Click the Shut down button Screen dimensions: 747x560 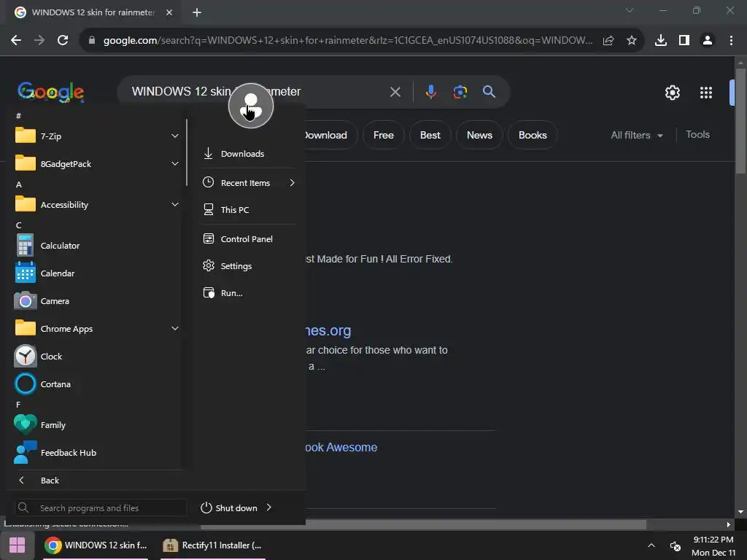[230, 507]
